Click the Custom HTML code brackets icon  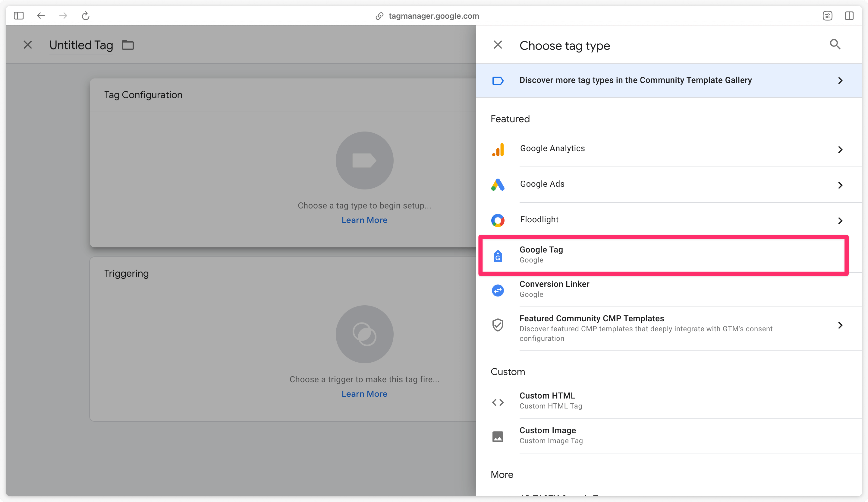[498, 402]
